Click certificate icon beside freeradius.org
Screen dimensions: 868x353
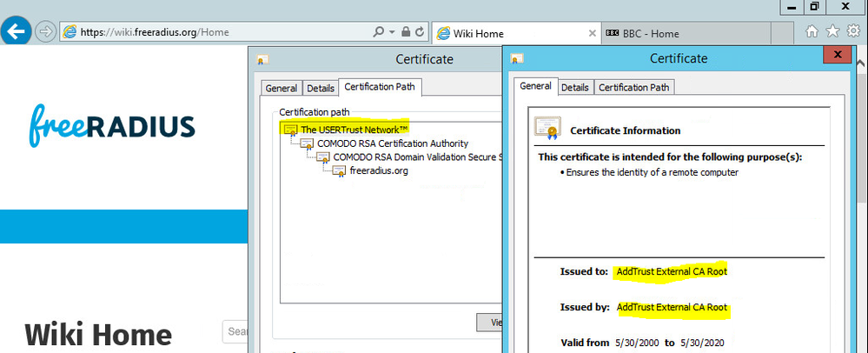[x=340, y=170]
